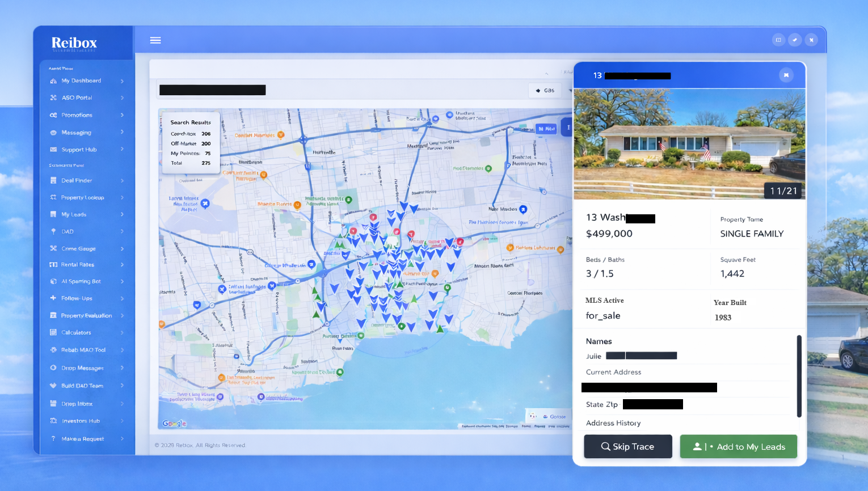The height and width of the screenshot is (491, 868).
Task: Click the Add to My Leads button
Action: 739,447
